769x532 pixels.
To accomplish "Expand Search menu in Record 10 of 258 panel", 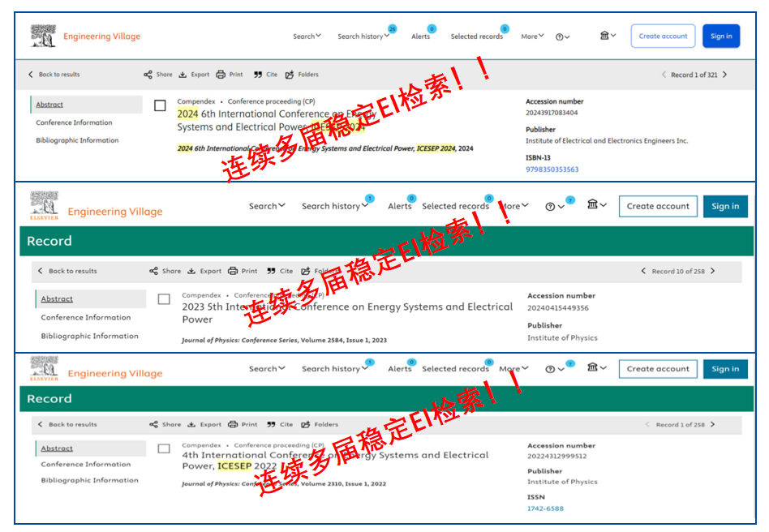I will (x=268, y=206).
